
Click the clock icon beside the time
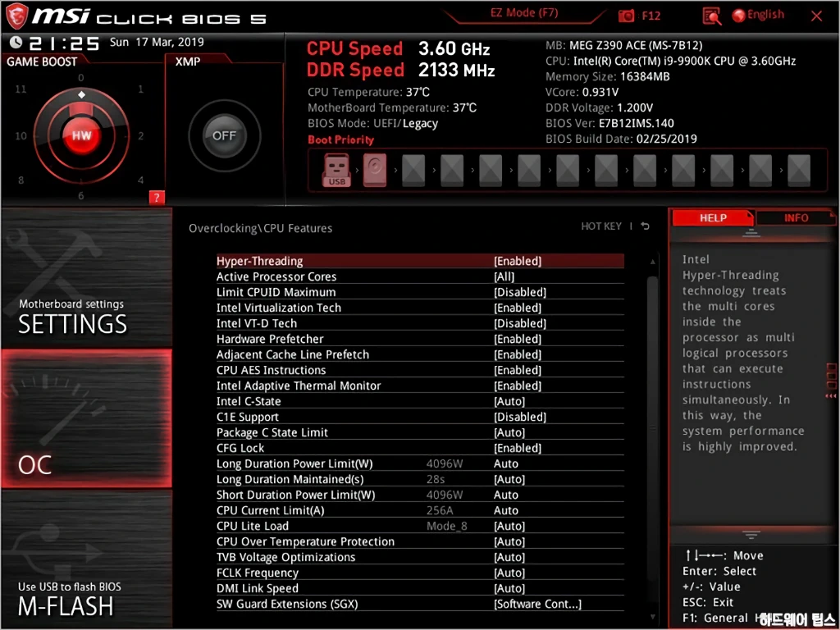pyautogui.click(x=16, y=43)
